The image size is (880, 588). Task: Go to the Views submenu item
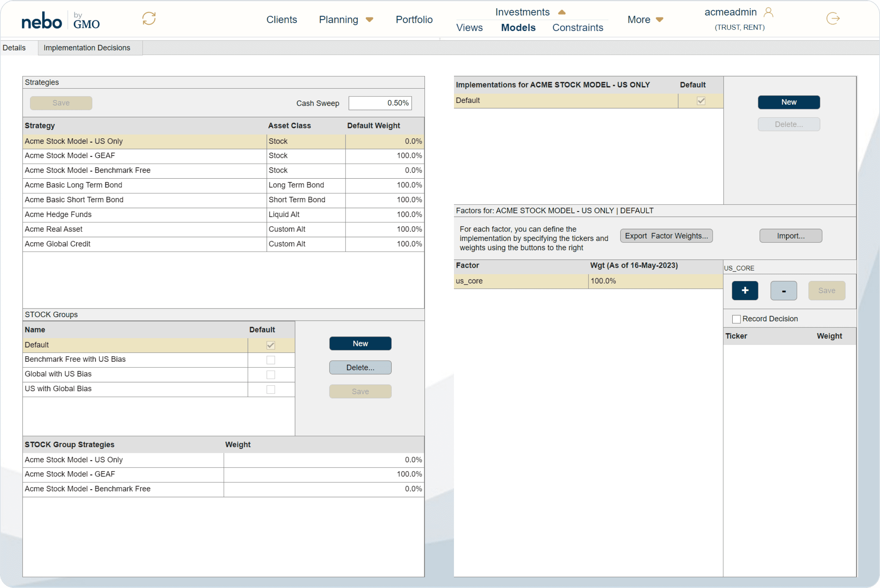(469, 28)
